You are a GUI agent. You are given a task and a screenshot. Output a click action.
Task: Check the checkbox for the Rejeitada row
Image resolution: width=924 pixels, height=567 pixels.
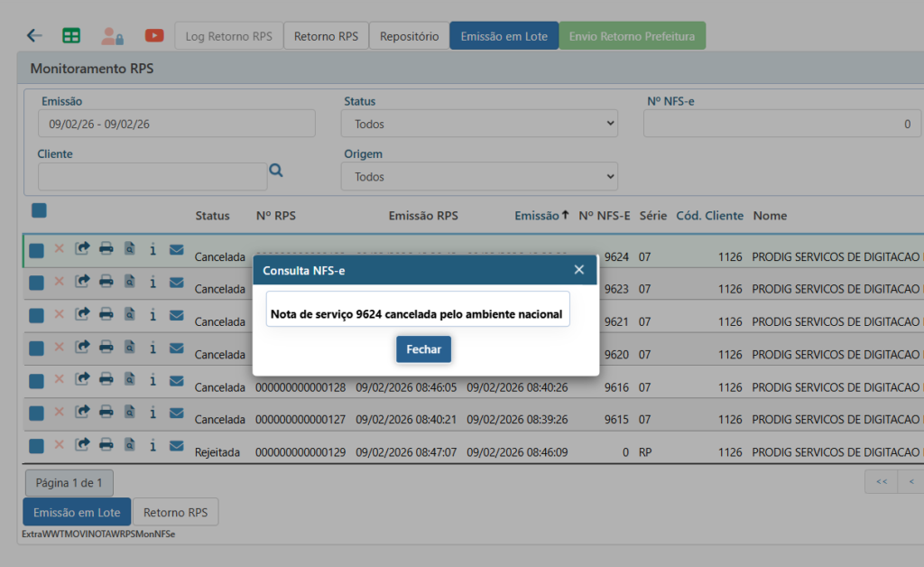36,446
